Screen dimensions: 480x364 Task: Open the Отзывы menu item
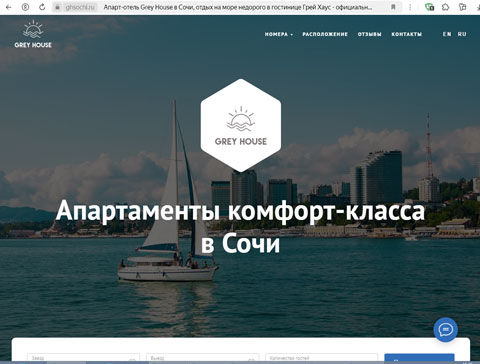pyautogui.click(x=369, y=34)
